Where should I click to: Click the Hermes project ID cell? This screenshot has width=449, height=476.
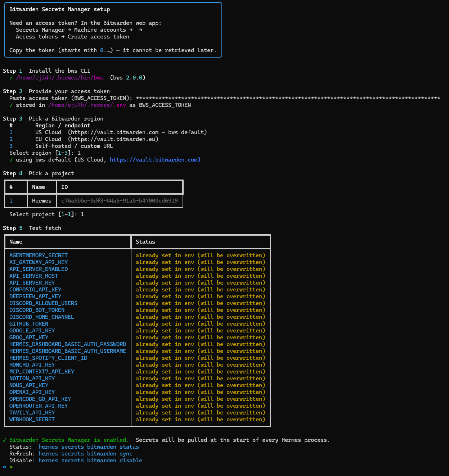(120, 201)
